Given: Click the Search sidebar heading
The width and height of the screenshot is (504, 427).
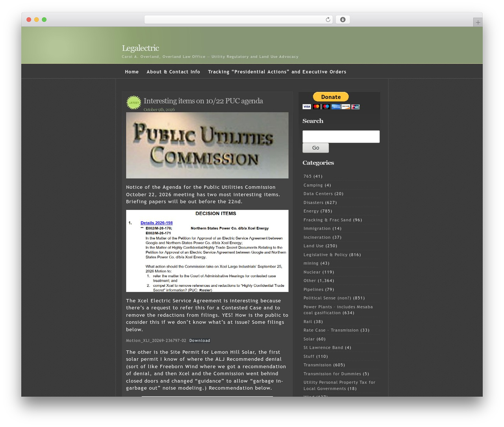Looking at the screenshot, I should [313, 121].
